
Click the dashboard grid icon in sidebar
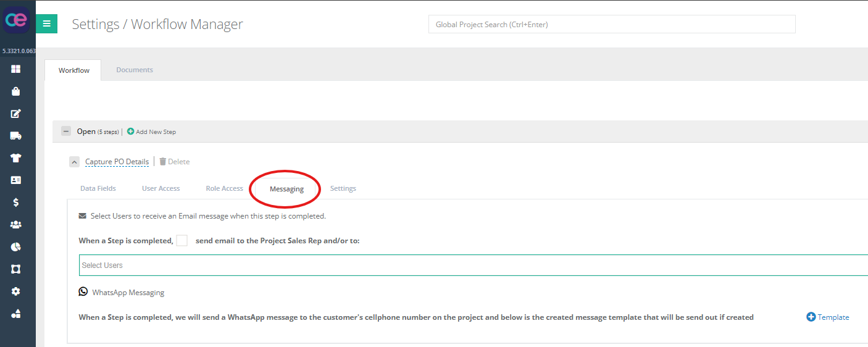click(x=16, y=69)
